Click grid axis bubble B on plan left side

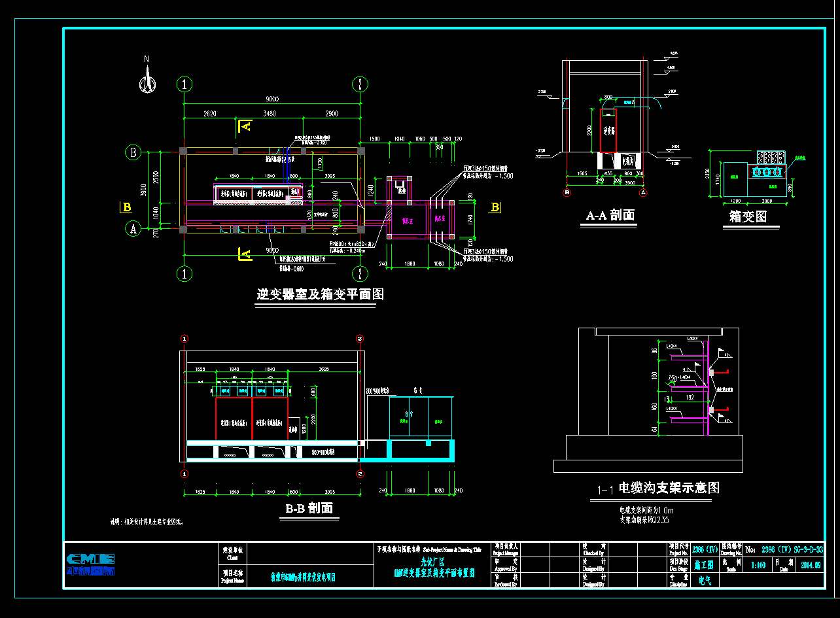133,152
